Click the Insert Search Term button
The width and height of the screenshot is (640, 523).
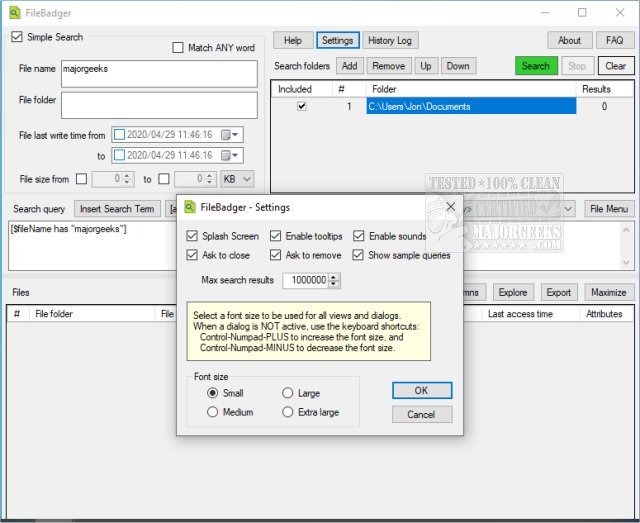(x=118, y=209)
